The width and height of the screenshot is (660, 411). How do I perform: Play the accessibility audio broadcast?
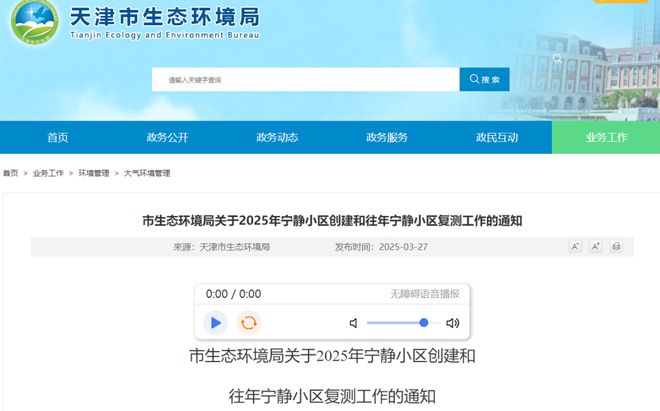point(216,323)
